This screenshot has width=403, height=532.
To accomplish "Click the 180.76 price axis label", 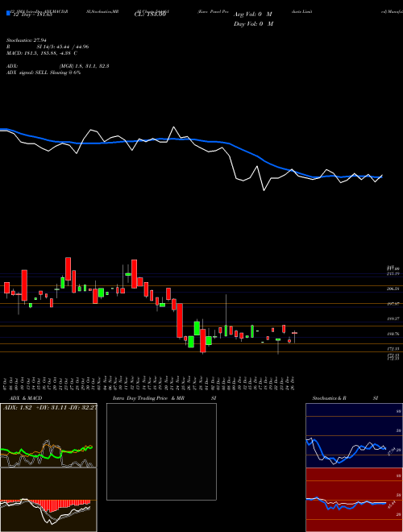I will (393, 334).
